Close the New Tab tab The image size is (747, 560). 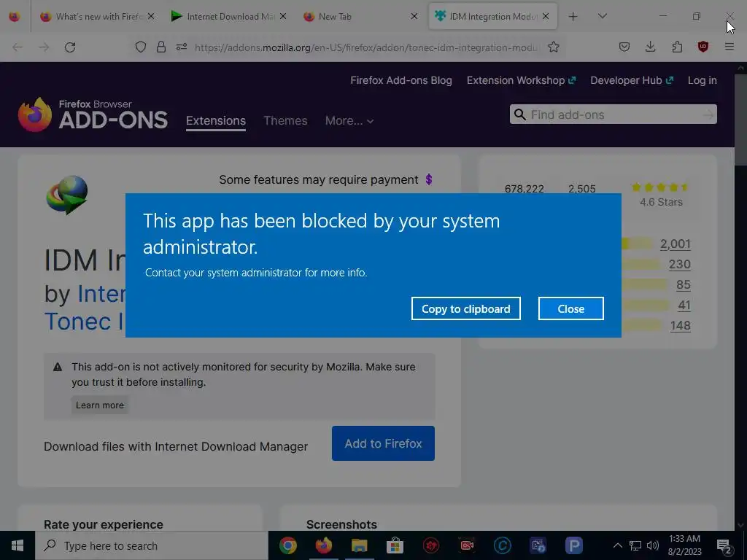[414, 16]
